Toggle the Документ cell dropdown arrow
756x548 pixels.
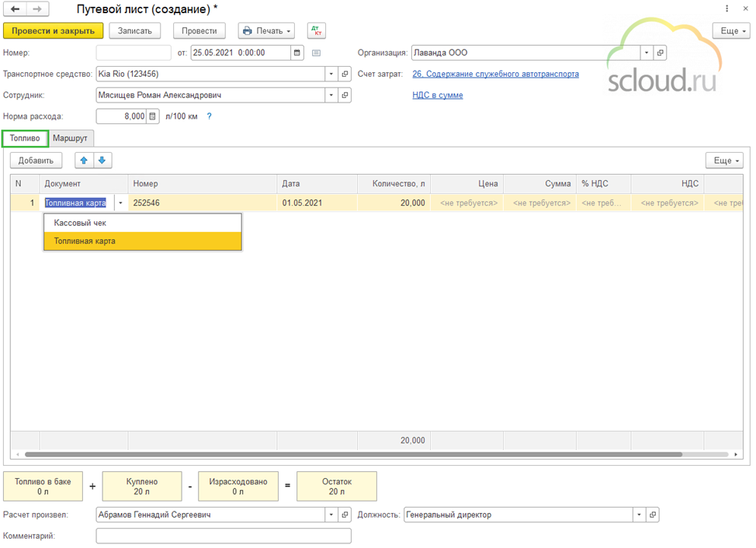click(120, 203)
